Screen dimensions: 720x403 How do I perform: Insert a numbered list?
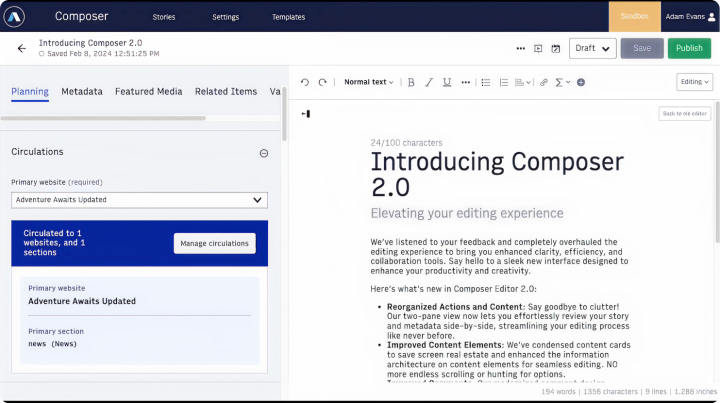(503, 82)
